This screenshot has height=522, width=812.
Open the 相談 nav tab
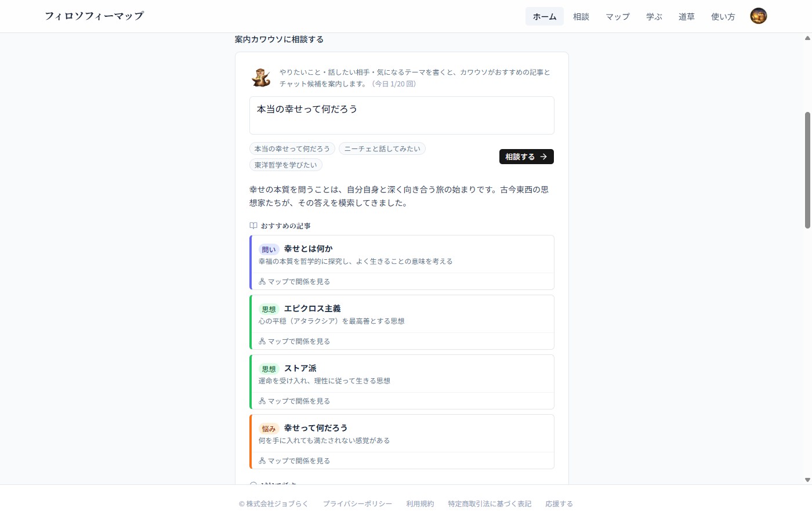coord(581,17)
